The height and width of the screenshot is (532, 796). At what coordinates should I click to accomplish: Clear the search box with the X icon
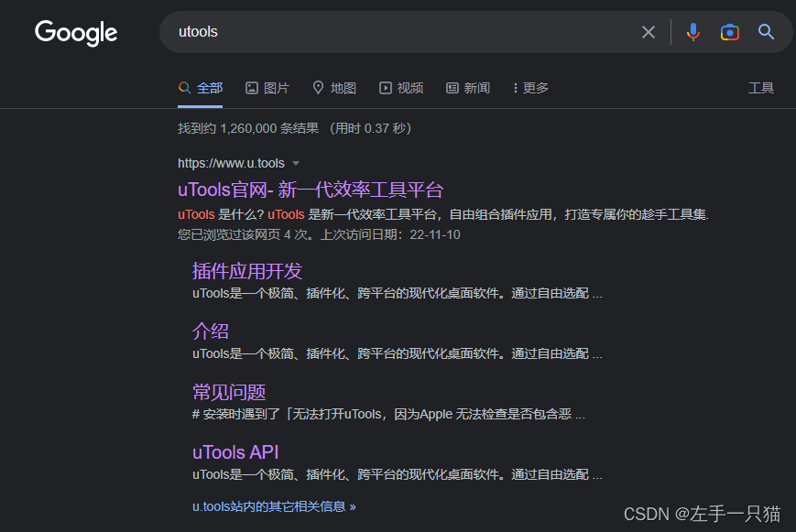click(x=649, y=32)
